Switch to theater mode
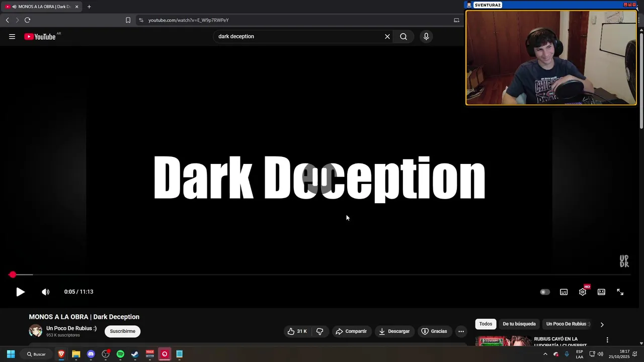 pos(601,292)
